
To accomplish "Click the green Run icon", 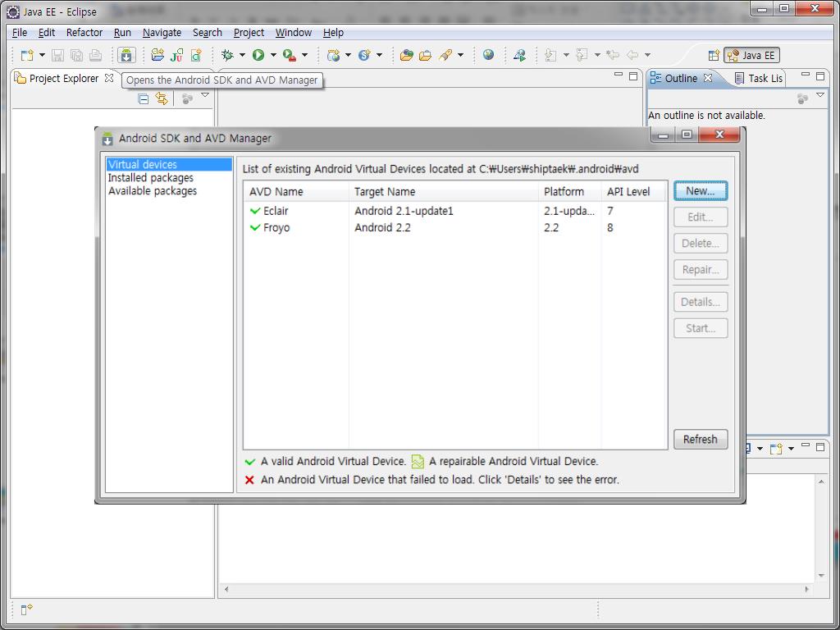I will tap(258, 55).
